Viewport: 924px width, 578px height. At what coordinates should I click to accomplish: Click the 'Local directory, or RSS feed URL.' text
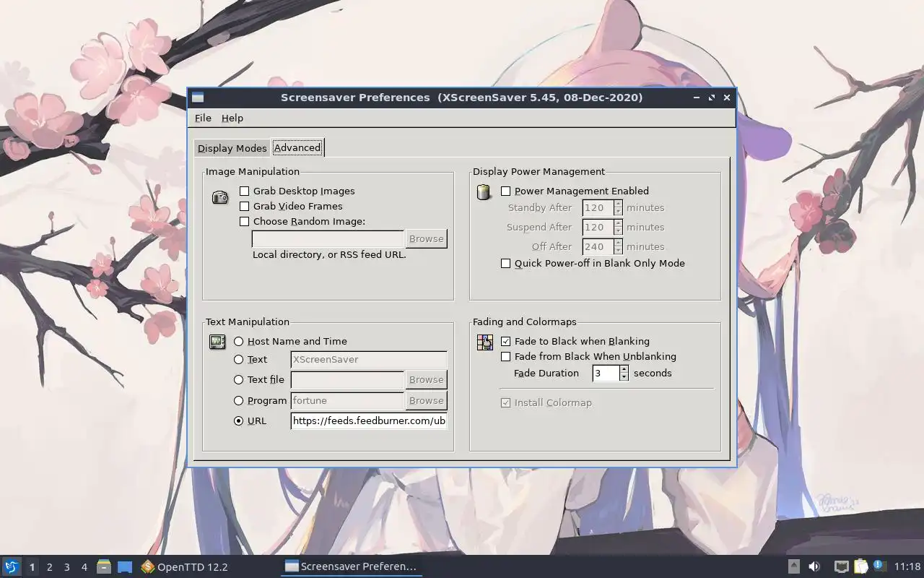[x=329, y=255]
